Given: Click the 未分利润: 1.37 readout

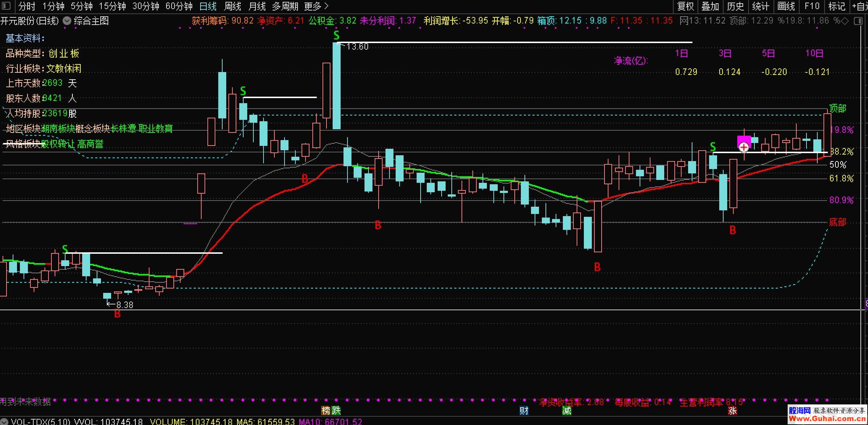Looking at the screenshot, I should tap(388, 21).
